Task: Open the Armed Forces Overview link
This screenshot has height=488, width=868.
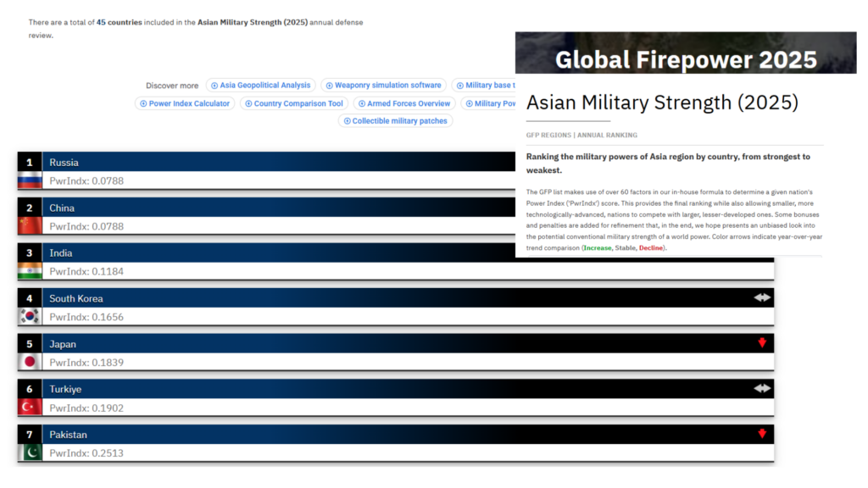Action: point(403,103)
